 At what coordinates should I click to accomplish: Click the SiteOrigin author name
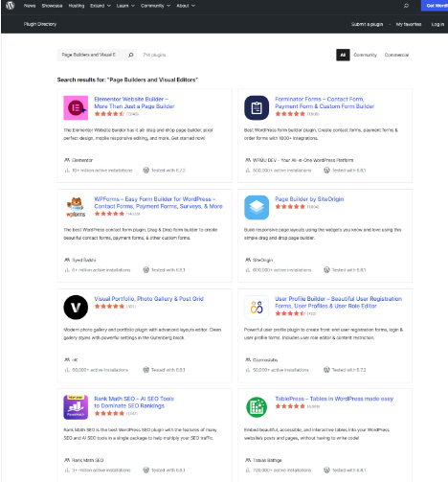[x=262, y=260]
